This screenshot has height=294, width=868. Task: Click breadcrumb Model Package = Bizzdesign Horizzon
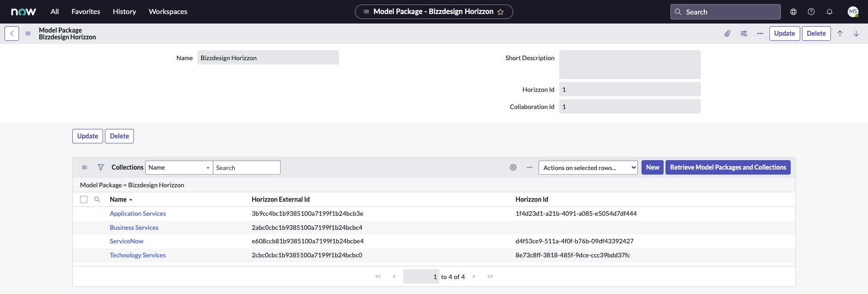[x=132, y=185]
